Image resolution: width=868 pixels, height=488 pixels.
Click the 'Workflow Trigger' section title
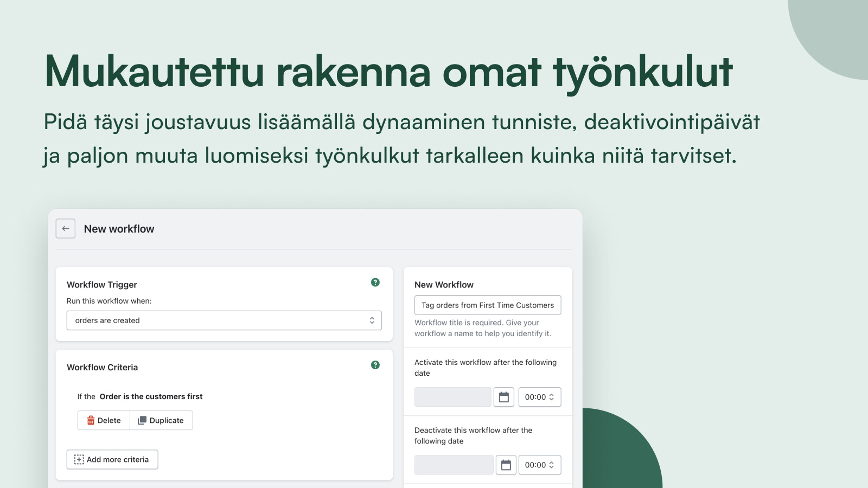102,285
